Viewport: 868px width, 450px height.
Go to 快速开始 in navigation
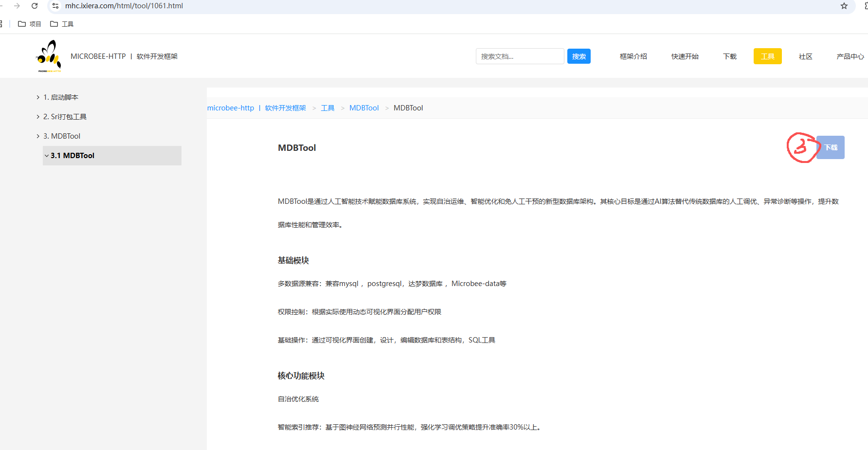tap(685, 56)
